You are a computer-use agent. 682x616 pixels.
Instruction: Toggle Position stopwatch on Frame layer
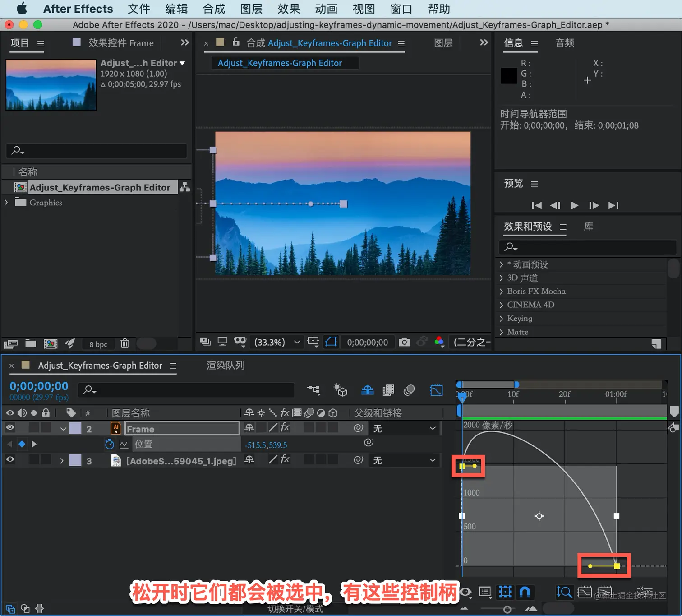point(109,444)
